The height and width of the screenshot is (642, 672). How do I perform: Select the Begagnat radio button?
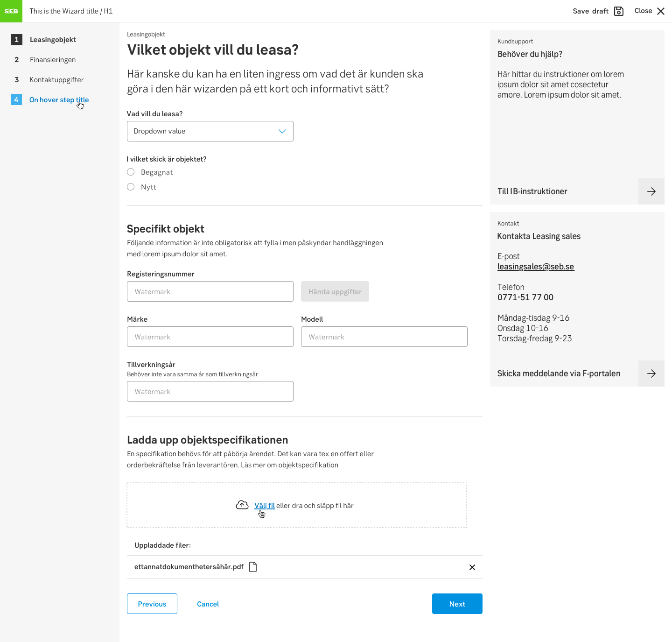point(131,172)
